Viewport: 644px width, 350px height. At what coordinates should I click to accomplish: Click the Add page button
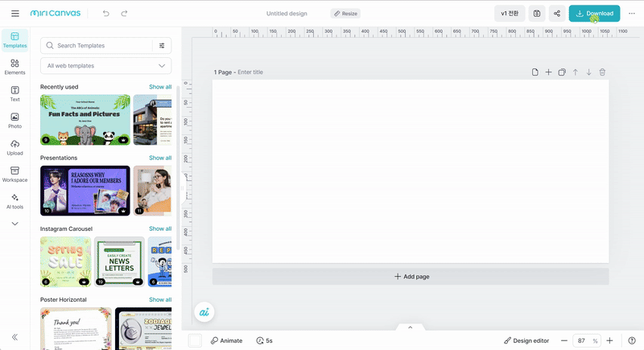(x=411, y=277)
